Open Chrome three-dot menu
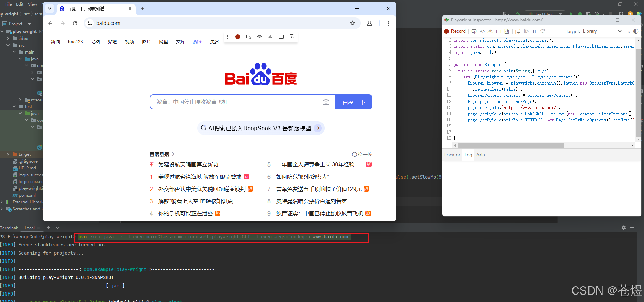The height and width of the screenshot is (302, 644). coord(389,23)
